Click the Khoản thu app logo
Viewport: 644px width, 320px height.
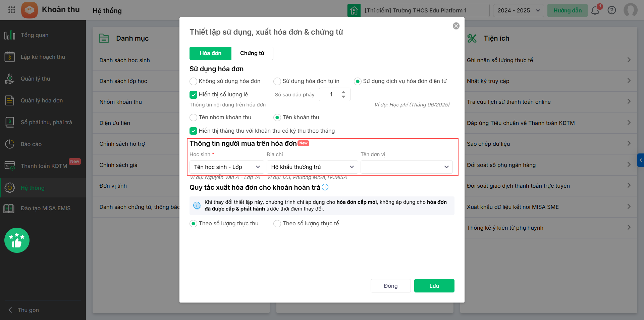click(x=30, y=10)
